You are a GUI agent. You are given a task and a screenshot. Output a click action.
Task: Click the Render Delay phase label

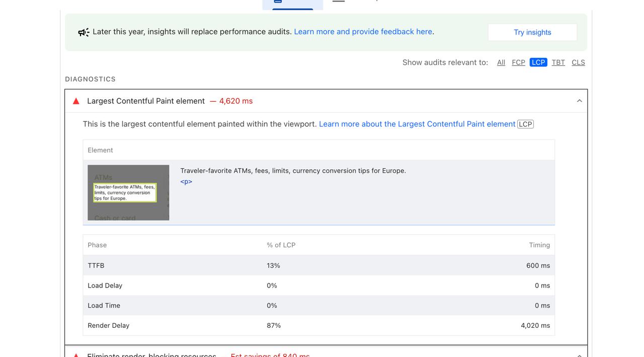pos(108,326)
